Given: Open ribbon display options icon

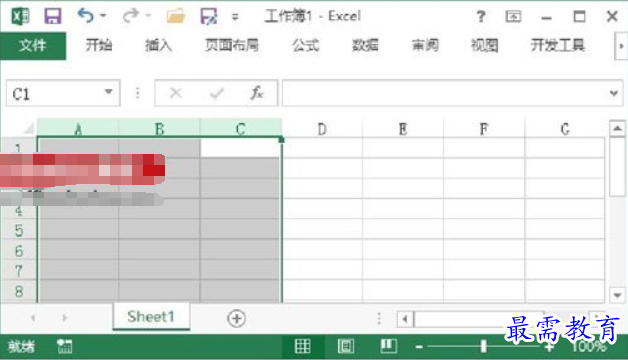Looking at the screenshot, I should (513, 16).
